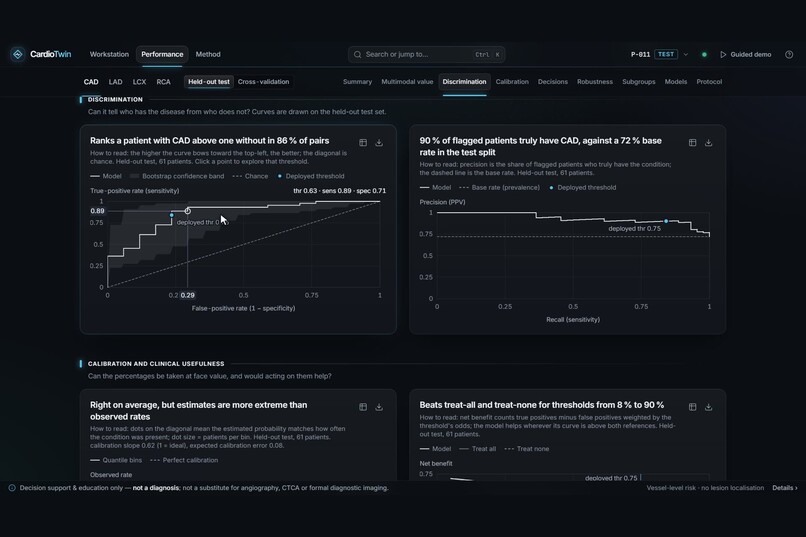Jump to the Subgroups section
Screen dimensions: 806x537
(638, 82)
